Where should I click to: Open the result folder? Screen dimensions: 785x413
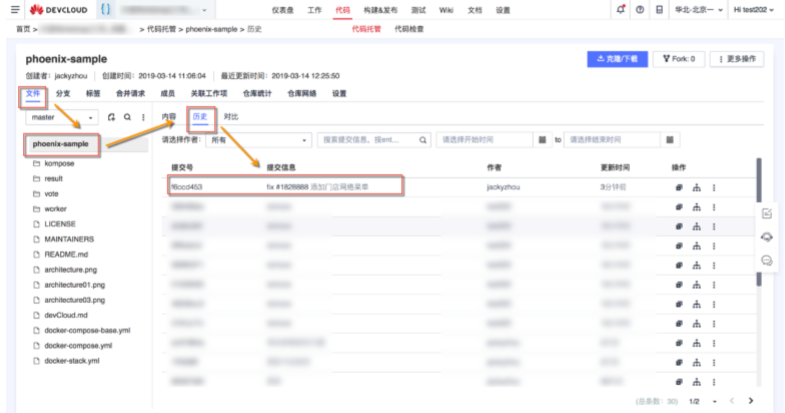coord(54,179)
